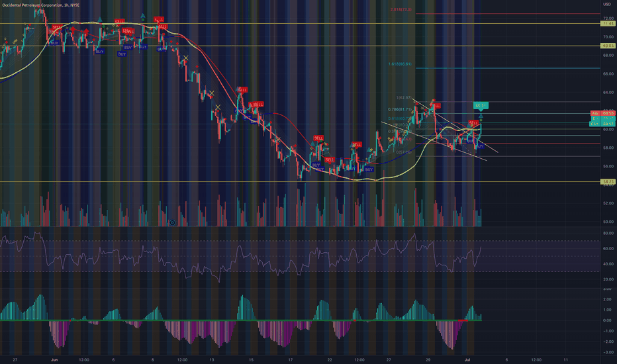Image resolution: width=617 pixels, height=364 pixels.
Task: Click the round event marker icon in volume pane
Action: coord(172,223)
